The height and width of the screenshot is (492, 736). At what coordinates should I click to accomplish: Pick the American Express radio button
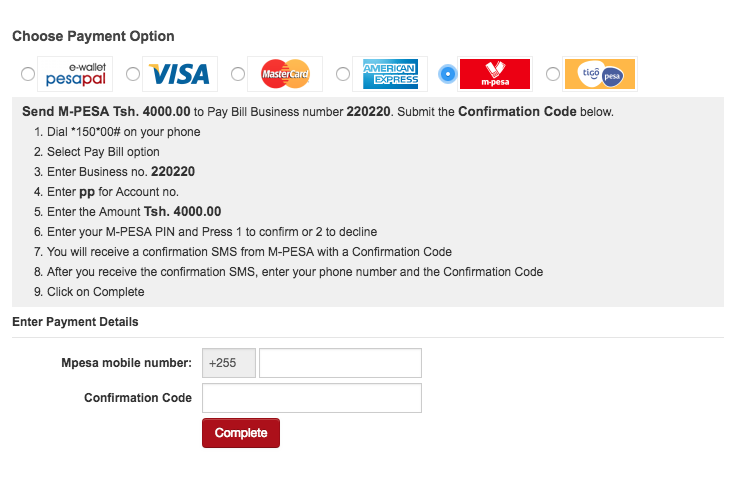click(x=343, y=74)
